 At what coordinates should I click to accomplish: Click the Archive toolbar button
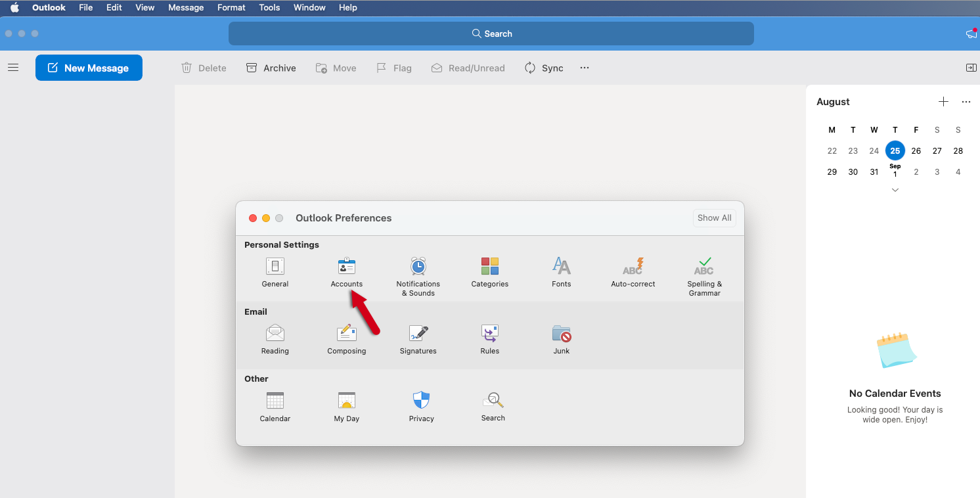[271, 68]
